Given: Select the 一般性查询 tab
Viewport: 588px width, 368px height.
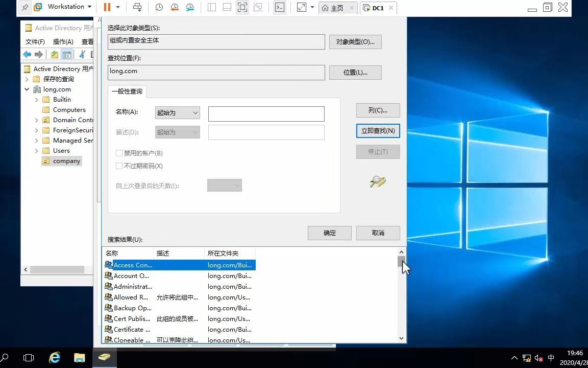Looking at the screenshot, I should point(127,91).
